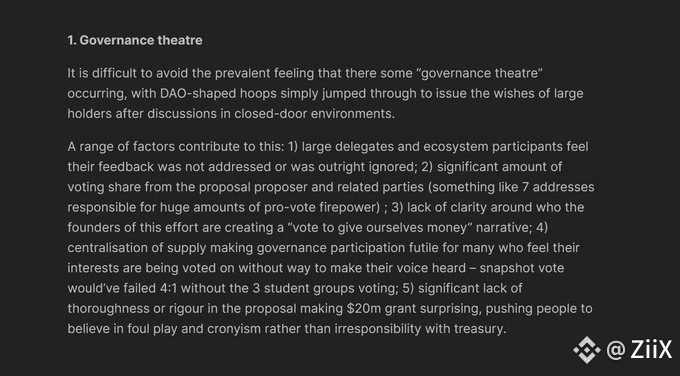
Task: Open the @ ZiiX handle
Action: 639,350
